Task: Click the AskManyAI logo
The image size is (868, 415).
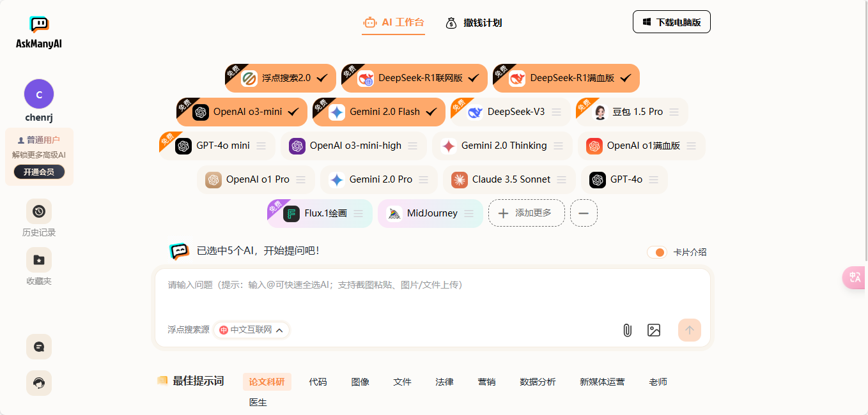Action: coord(39,33)
